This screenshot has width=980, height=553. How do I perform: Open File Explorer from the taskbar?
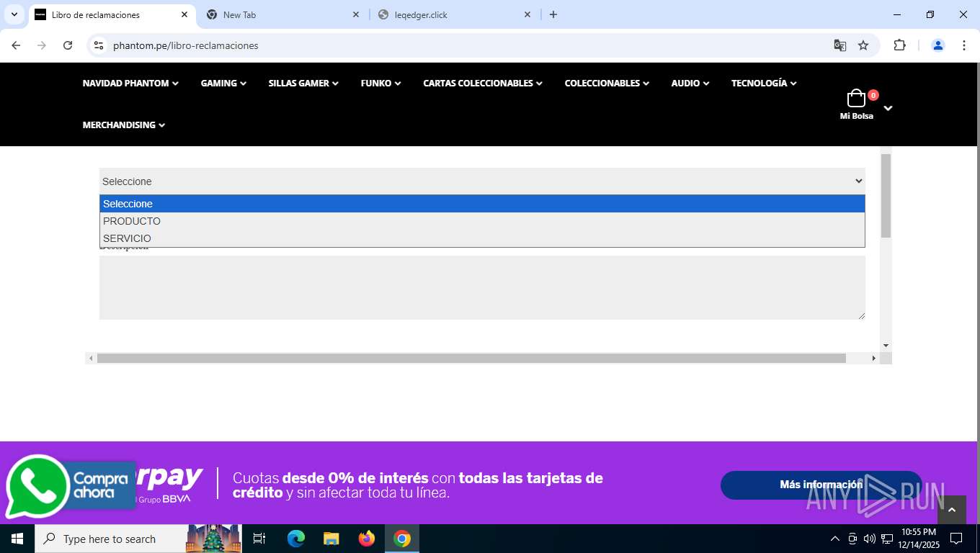(x=331, y=539)
